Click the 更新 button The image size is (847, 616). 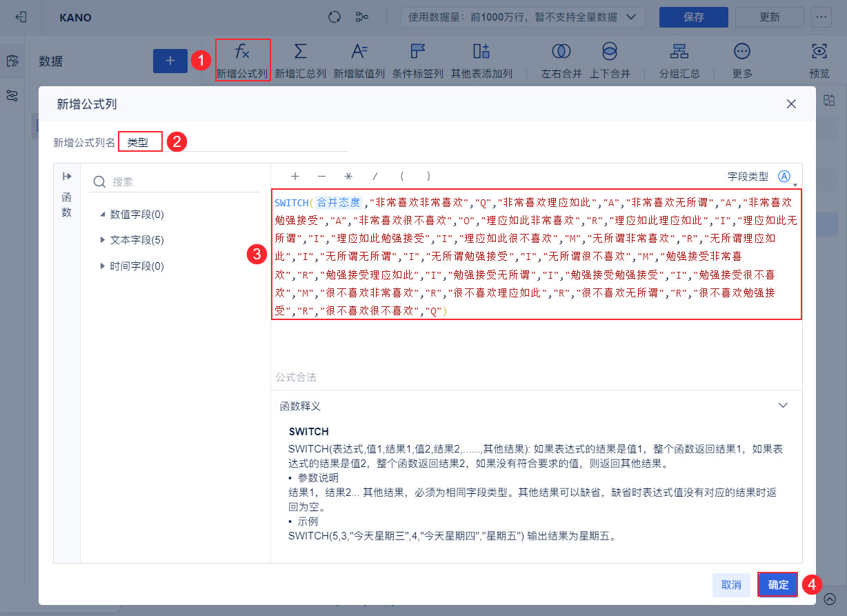(770, 17)
